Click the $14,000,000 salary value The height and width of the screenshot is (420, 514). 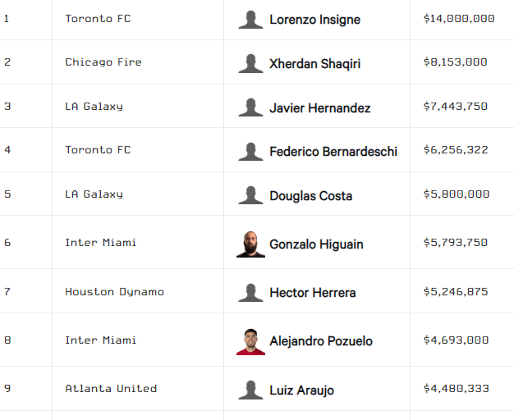coord(458,18)
